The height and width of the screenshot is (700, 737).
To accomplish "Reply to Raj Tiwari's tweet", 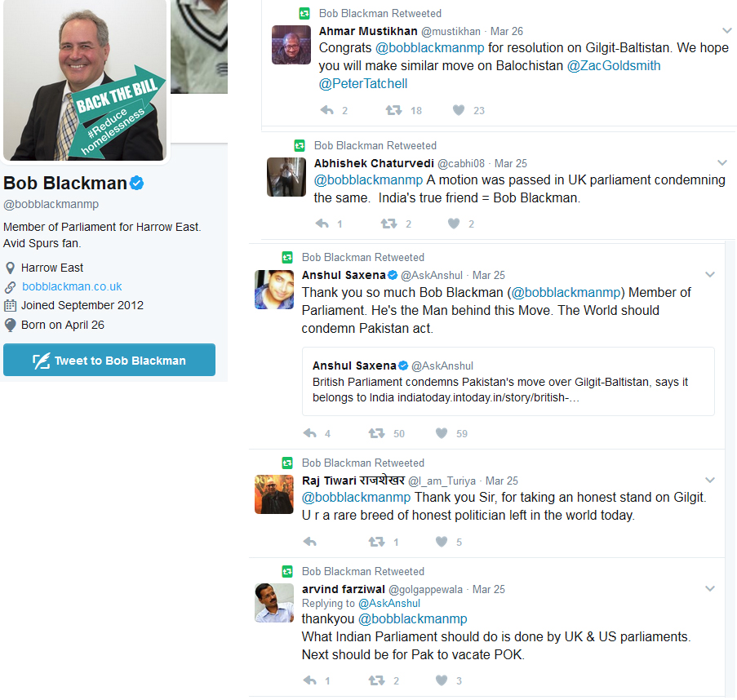I will coord(310,542).
